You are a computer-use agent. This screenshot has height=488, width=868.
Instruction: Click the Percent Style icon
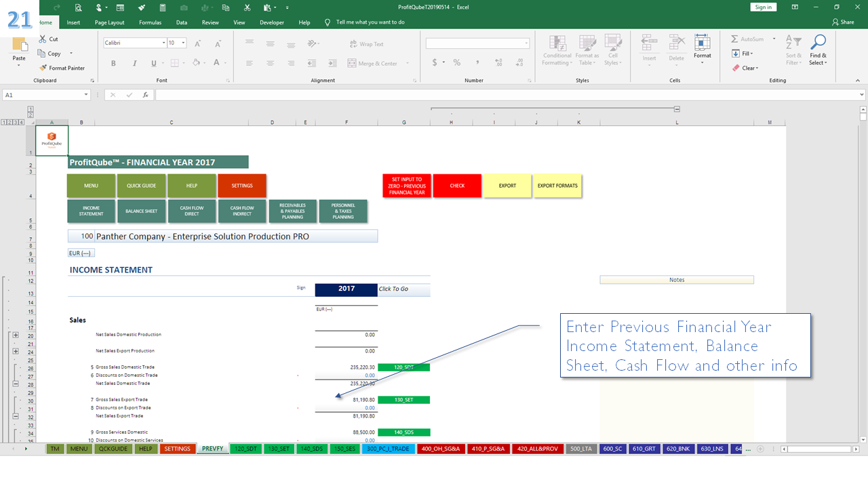[457, 62]
